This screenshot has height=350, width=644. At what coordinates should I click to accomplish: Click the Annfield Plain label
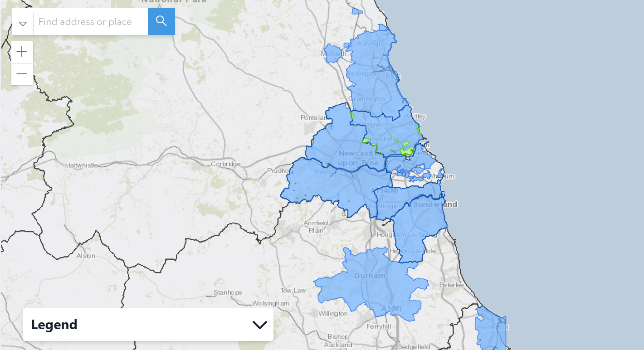(316, 227)
